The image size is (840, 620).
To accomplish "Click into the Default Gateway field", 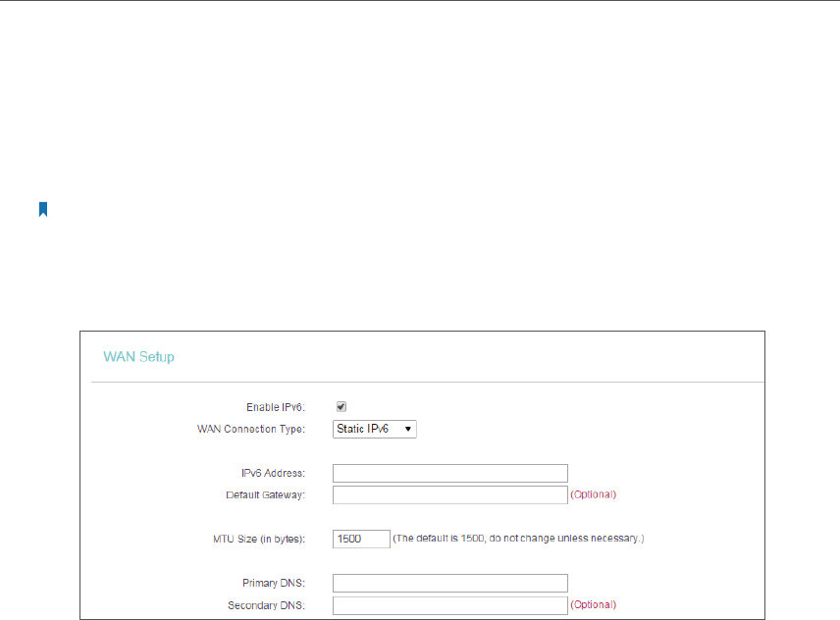I will [450, 494].
